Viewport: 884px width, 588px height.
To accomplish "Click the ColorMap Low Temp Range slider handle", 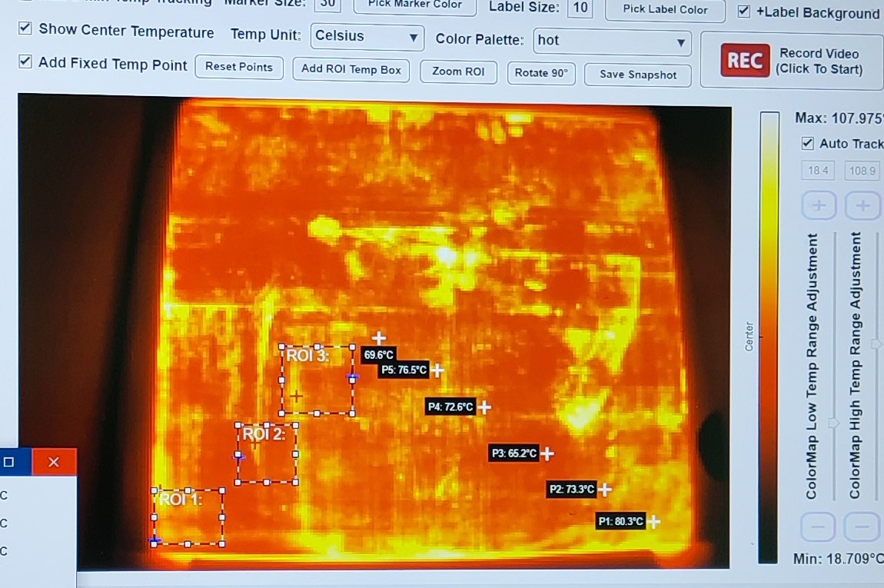I will click(834, 423).
